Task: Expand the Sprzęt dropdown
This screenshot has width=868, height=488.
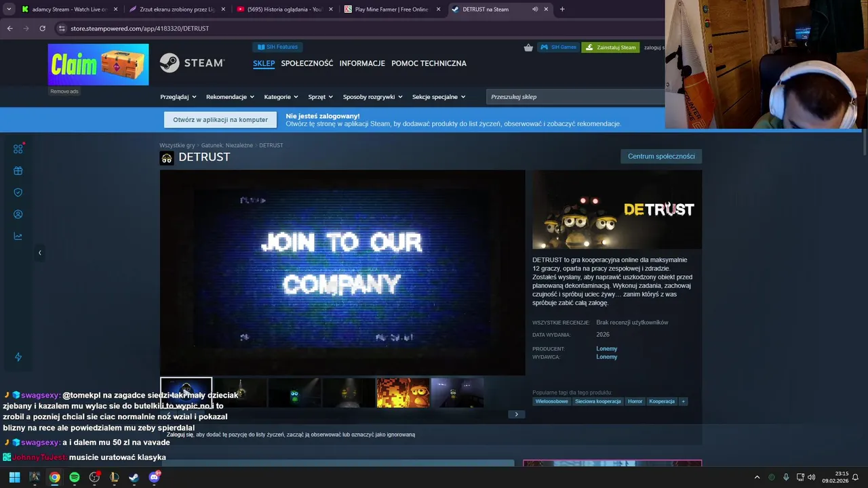Action: 320,97
